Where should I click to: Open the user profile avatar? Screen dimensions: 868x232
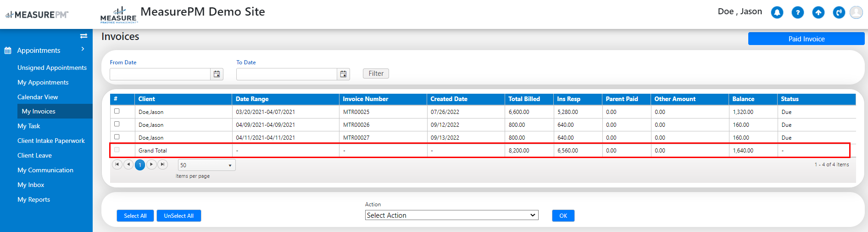pyautogui.click(x=856, y=12)
